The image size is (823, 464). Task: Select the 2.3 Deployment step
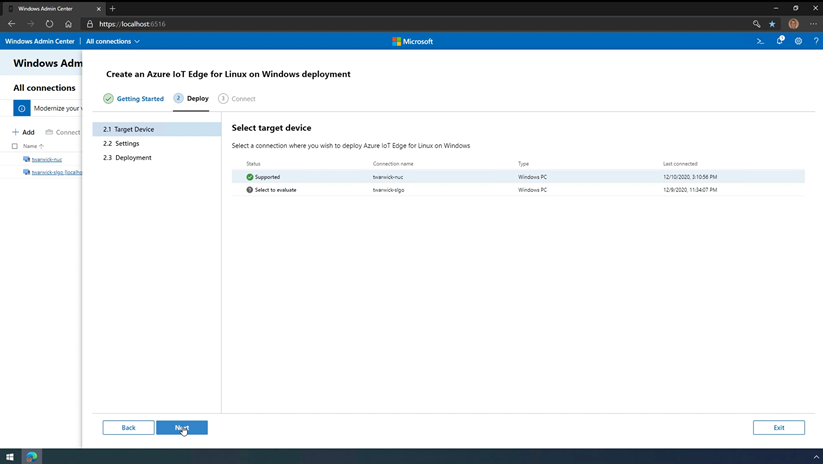pyautogui.click(x=127, y=157)
